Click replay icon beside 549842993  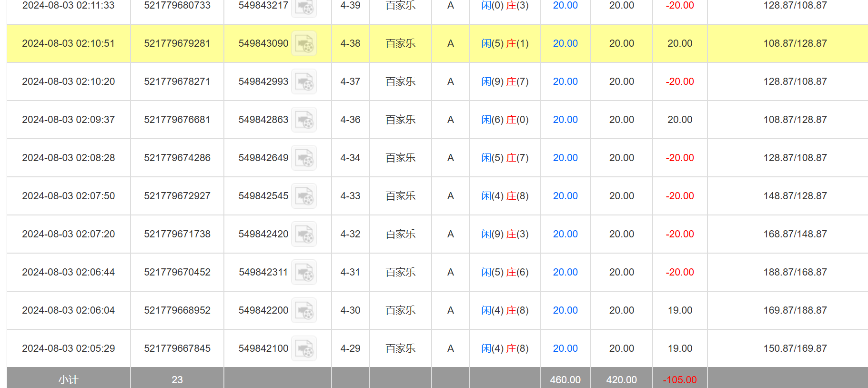pos(304,82)
